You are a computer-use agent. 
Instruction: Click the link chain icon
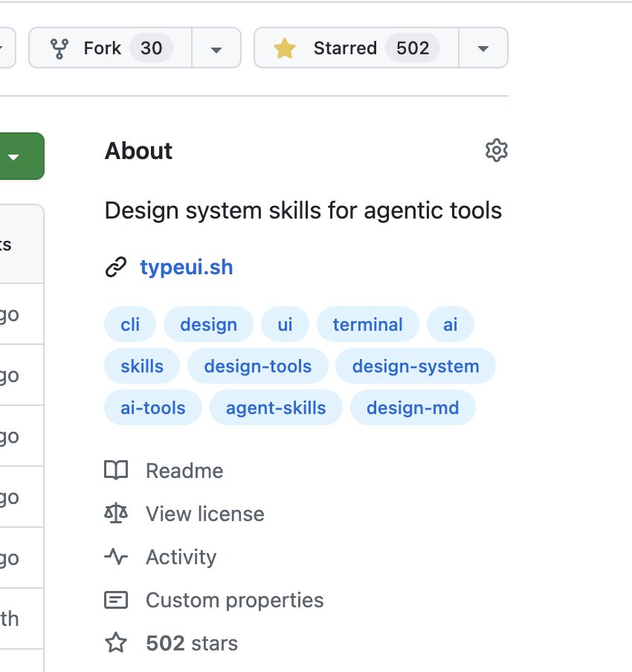[116, 267]
